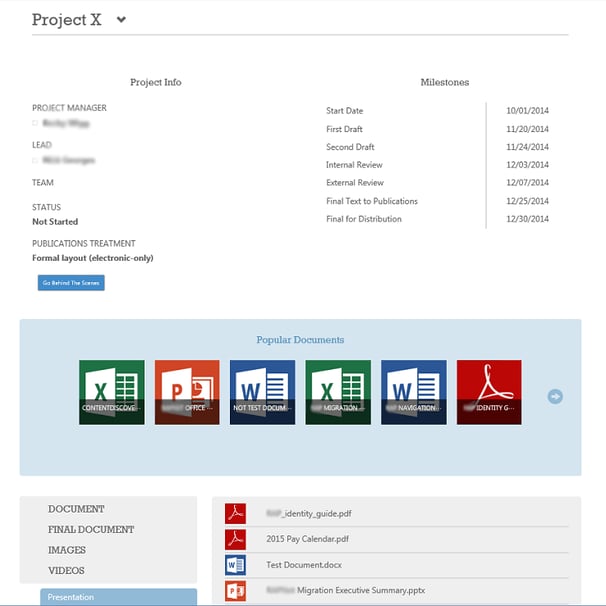This screenshot has height=606, width=606.
Task: Open the IDENTITY G PDF tile
Action: click(489, 392)
